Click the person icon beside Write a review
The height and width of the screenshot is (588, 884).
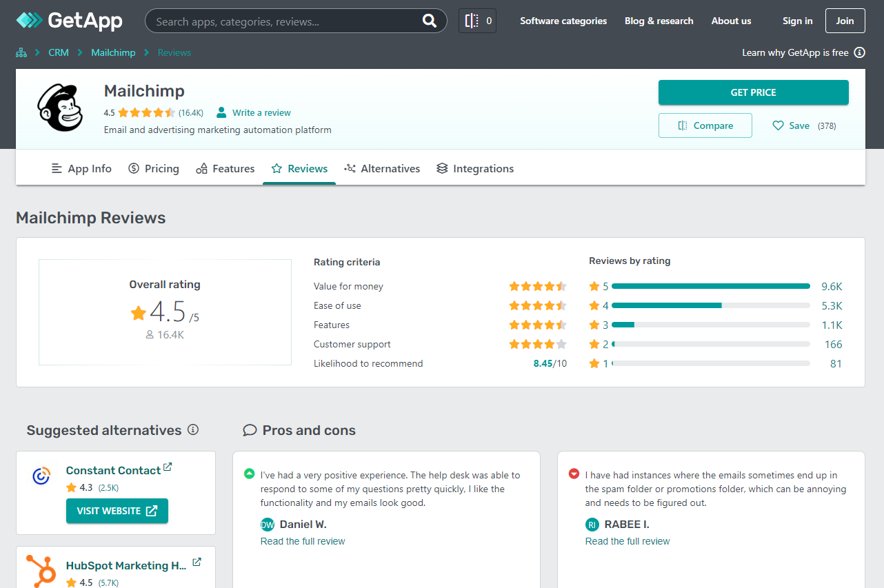[x=221, y=112]
